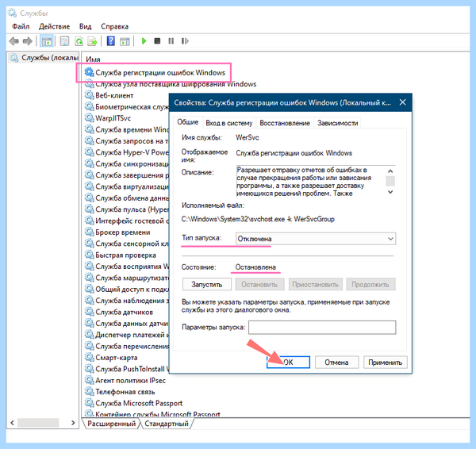Image resolution: width=476 pixels, height=449 pixels.
Task: Switch to the Зависимости tab
Action: 338,123
